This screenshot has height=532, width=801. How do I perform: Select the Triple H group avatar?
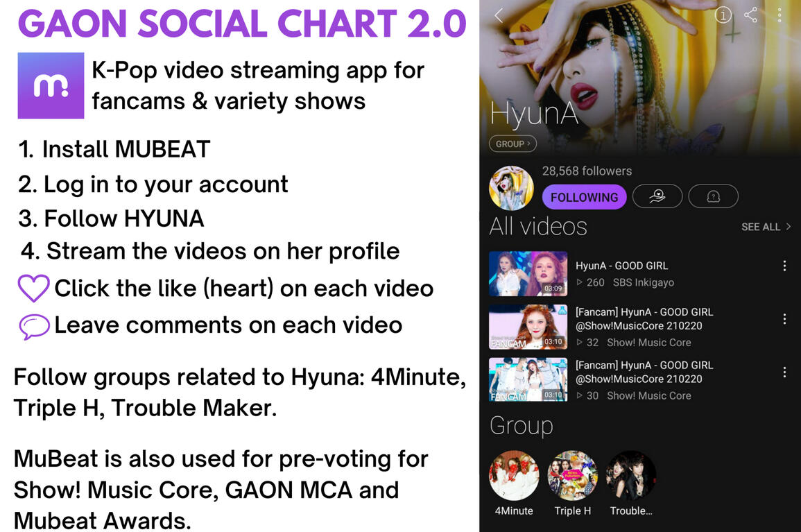(573, 475)
